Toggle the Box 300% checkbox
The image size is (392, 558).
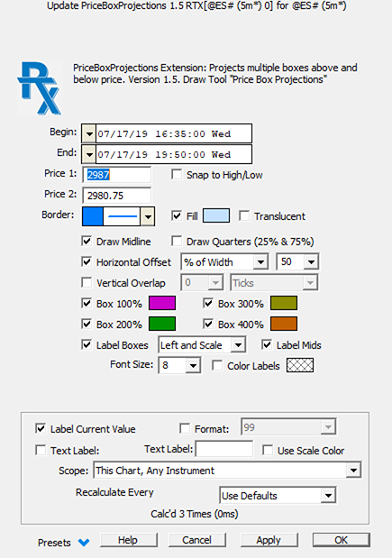(x=208, y=303)
